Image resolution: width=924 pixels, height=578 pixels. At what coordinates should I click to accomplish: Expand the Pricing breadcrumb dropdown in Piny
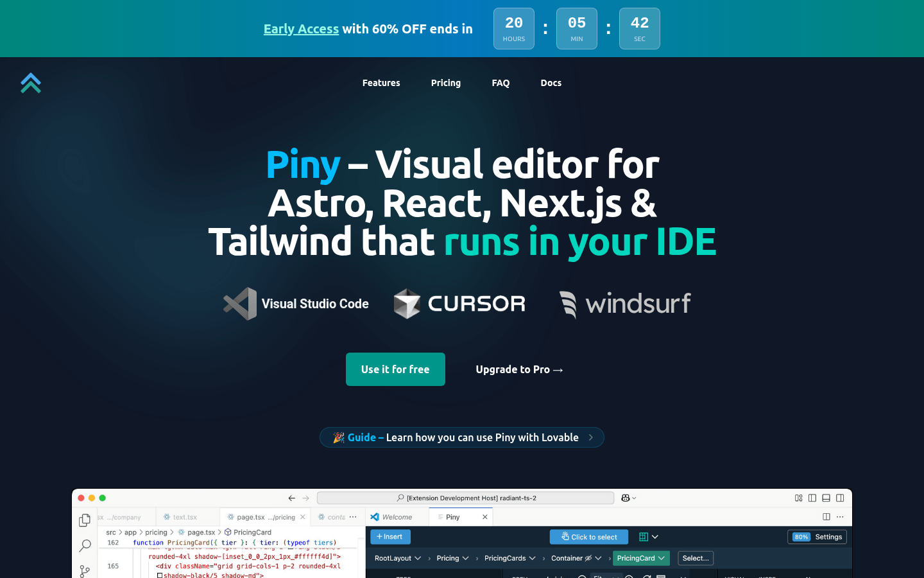coord(465,558)
